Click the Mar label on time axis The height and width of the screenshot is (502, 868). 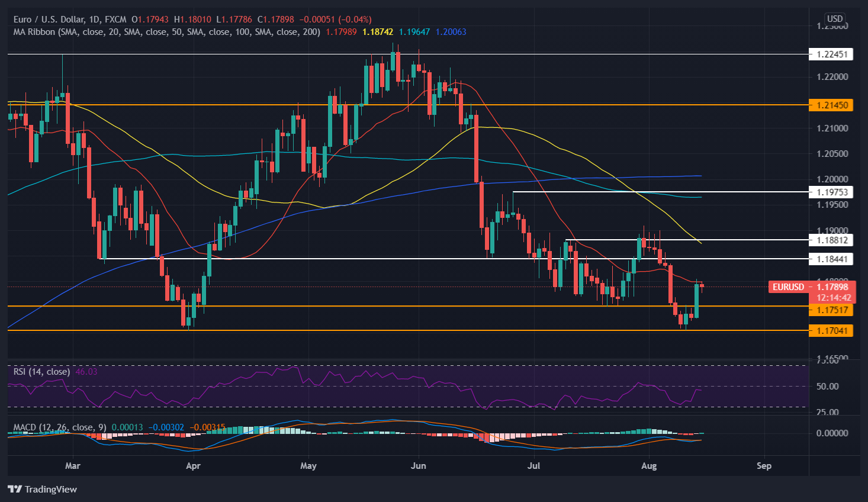(73, 466)
